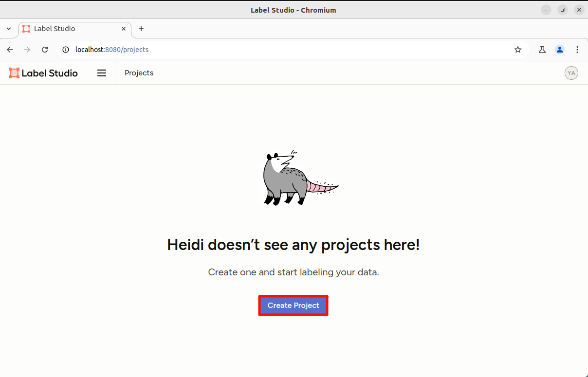Click the Label Studio logo
This screenshot has height=377, width=588.
[43, 73]
